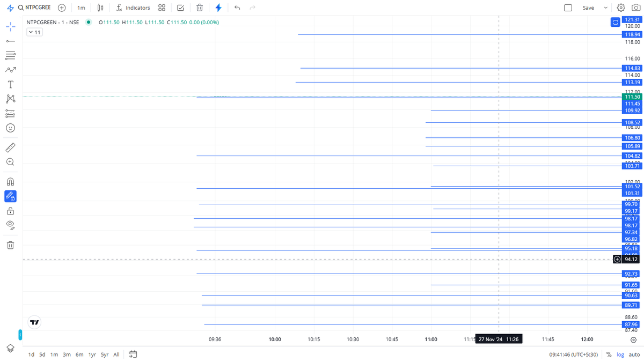Toggle fullscreen rectangle icon

568,8
